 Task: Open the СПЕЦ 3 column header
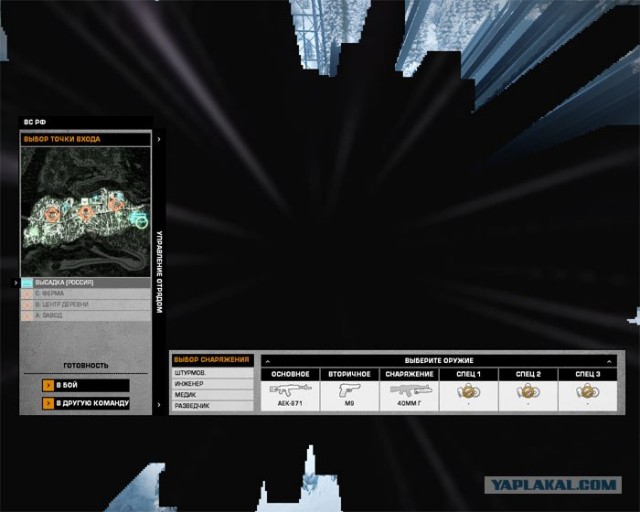[588, 374]
